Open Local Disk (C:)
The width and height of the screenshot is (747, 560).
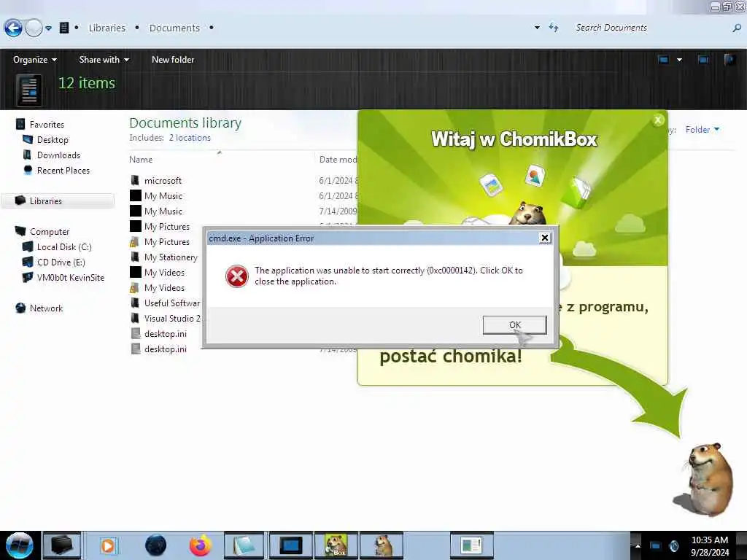(x=64, y=246)
